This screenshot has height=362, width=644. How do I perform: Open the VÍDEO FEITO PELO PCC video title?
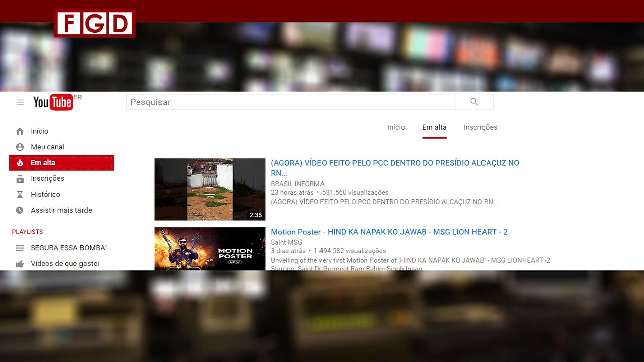point(395,168)
